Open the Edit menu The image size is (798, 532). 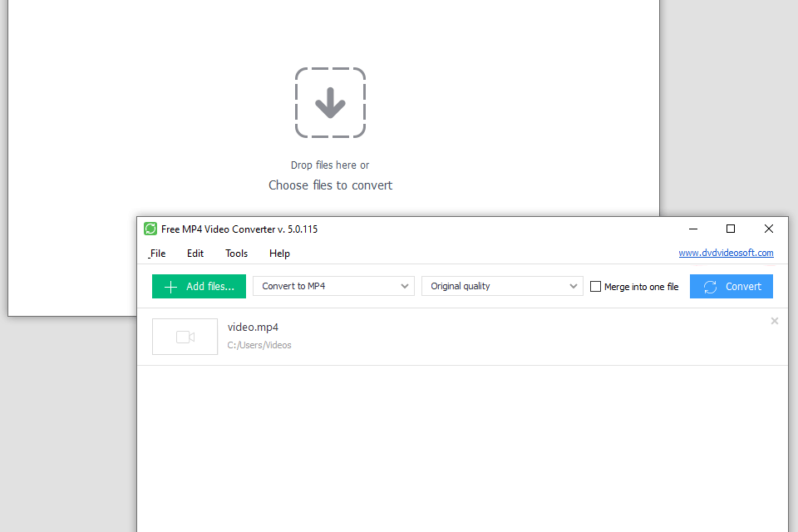click(x=195, y=254)
